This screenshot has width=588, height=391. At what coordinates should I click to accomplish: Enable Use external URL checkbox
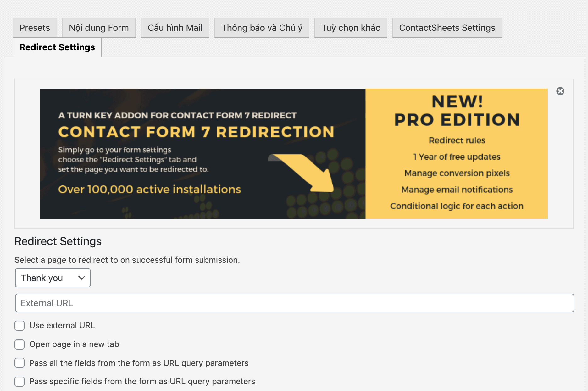[x=19, y=326]
